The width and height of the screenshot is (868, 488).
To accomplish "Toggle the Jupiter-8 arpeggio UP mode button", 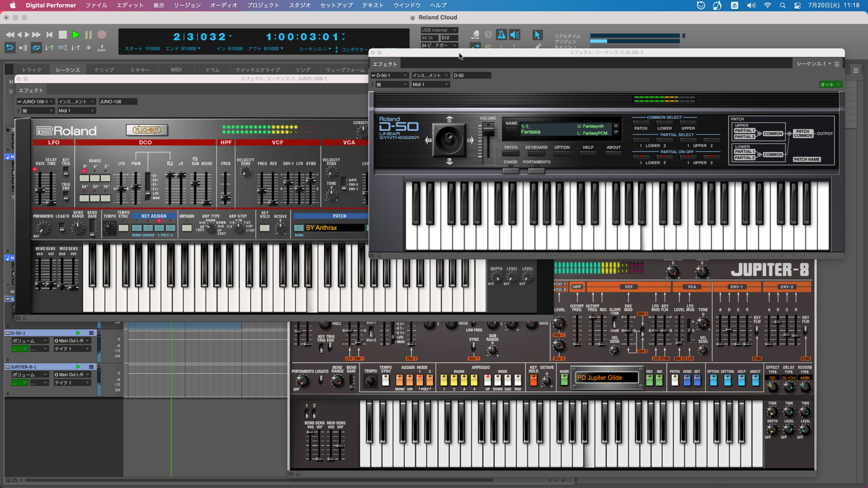I will click(487, 380).
